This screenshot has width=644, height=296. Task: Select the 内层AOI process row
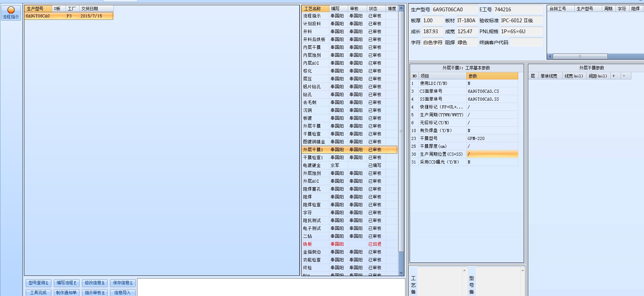(x=350, y=63)
